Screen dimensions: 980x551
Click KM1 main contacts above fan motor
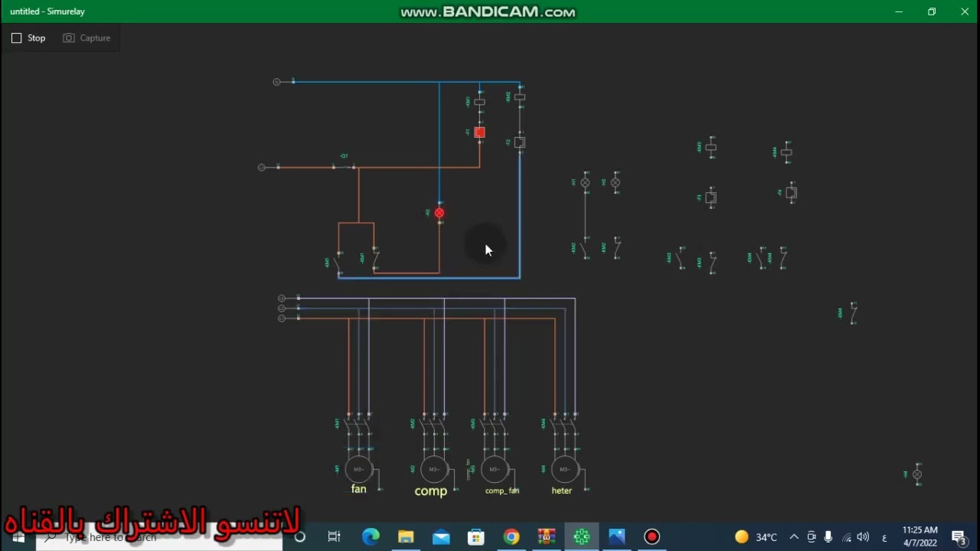358,425
